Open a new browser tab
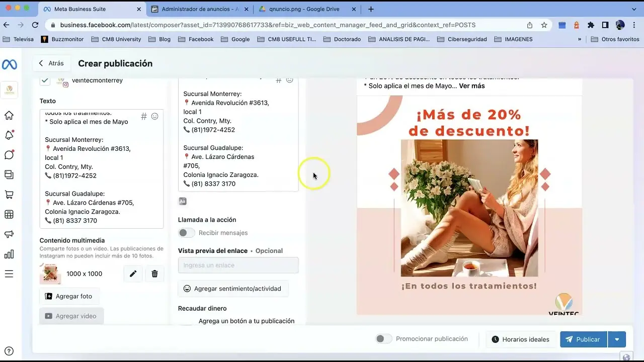Image resolution: width=644 pixels, height=362 pixels. point(371,9)
